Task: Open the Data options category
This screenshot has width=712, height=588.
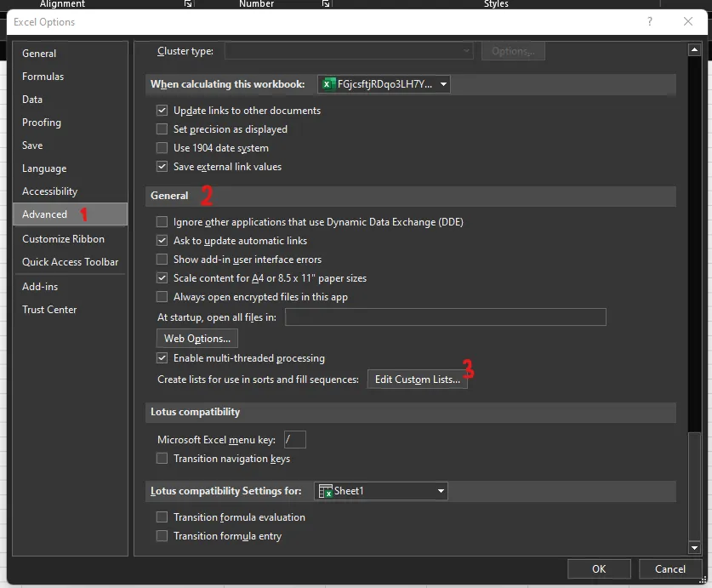Action: pos(71,99)
